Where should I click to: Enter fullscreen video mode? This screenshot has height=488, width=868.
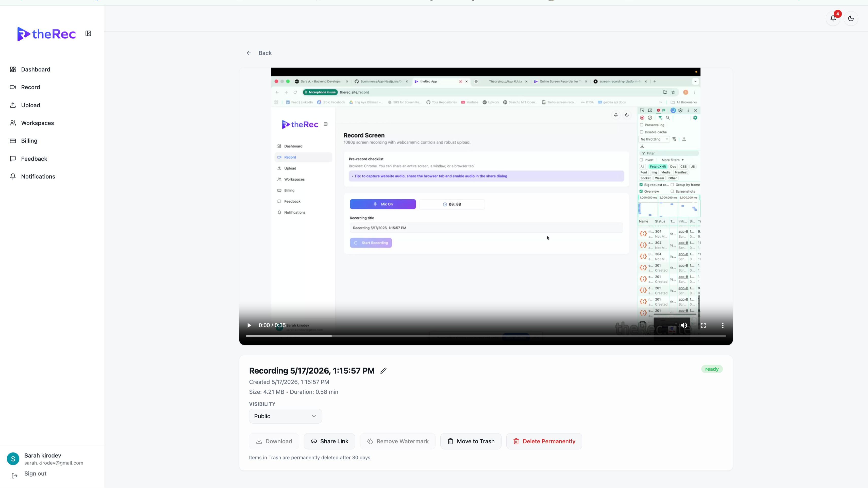(703, 325)
